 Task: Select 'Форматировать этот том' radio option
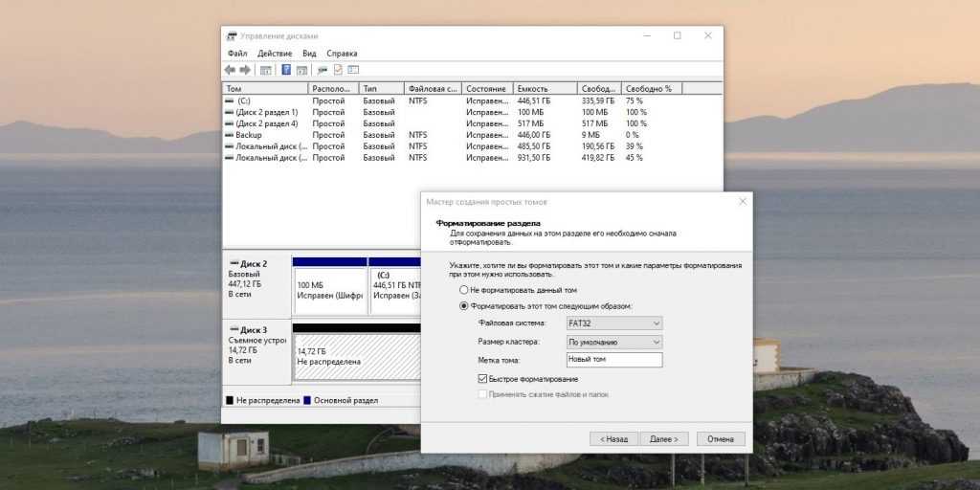[x=464, y=306]
